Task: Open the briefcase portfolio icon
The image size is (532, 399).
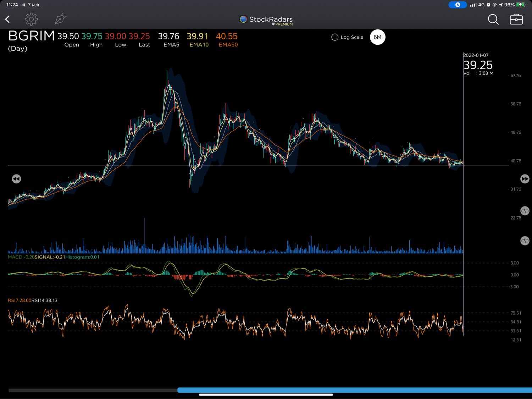Action: [x=516, y=20]
